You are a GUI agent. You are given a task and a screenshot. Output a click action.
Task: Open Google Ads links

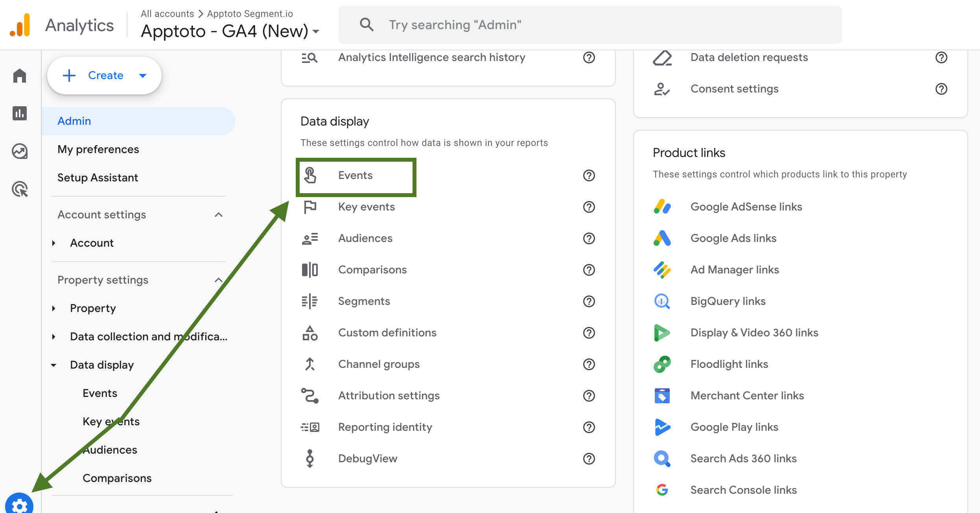(733, 238)
